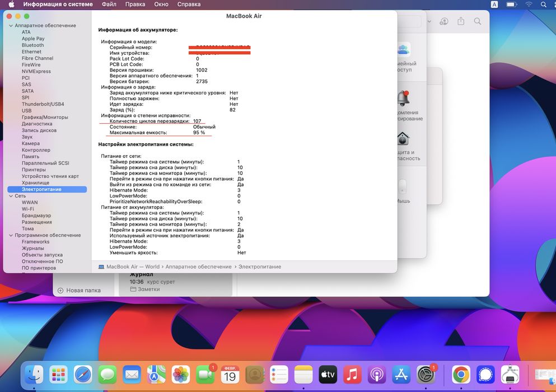556x392 pixels.
Task: Select Графика/Мониторы in sidebar
Action: [45, 117]
